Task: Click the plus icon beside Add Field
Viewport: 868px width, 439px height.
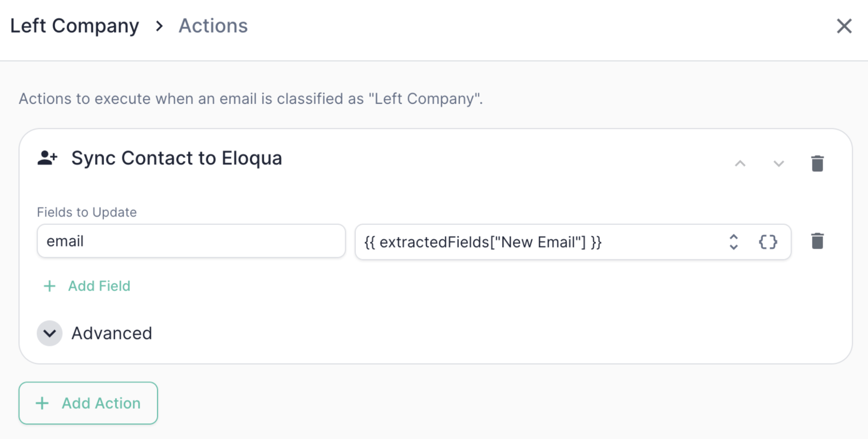Action: point(50,286)
